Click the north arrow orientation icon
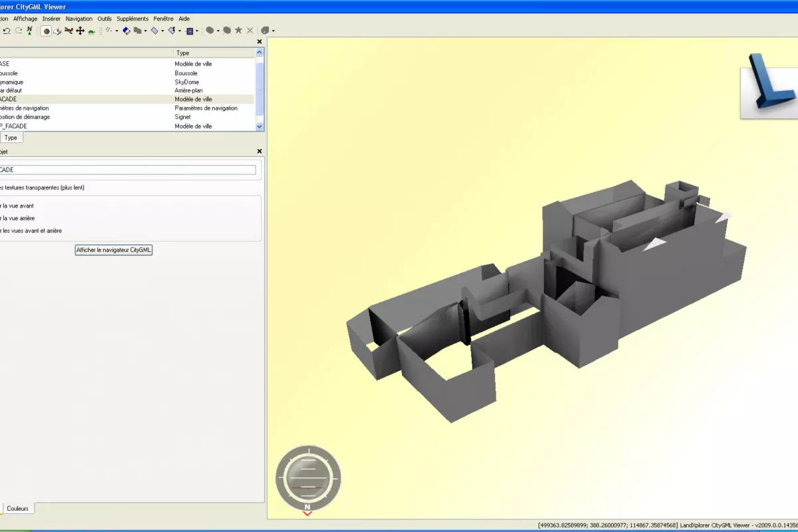This screenshot has width=798, height=532. (x=30, y=31)
